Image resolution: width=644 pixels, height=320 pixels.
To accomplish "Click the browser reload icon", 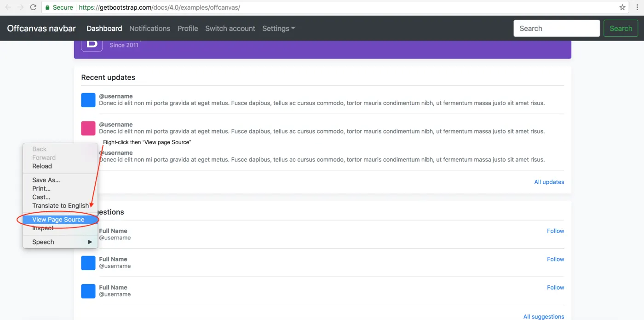I will tap(33, 7).
